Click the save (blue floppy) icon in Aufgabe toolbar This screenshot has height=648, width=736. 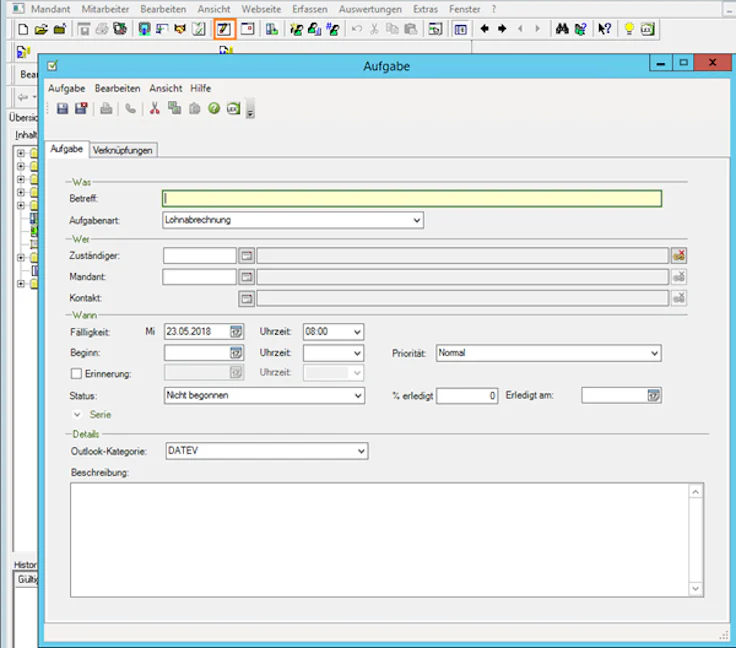point(62,109)
